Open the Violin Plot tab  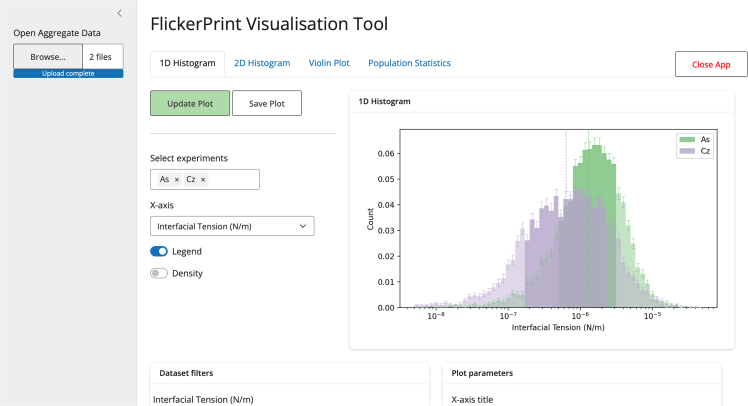(x=329, y=63)
